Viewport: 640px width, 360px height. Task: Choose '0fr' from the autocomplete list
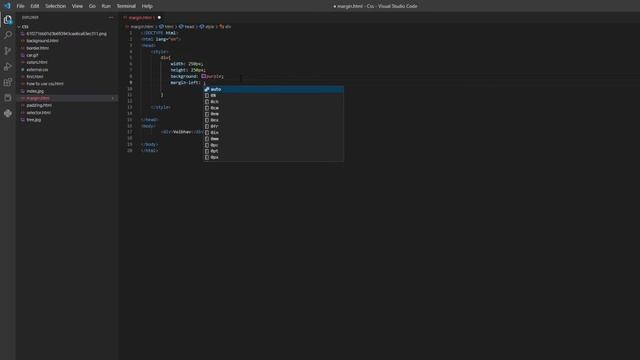pos(273,127)
